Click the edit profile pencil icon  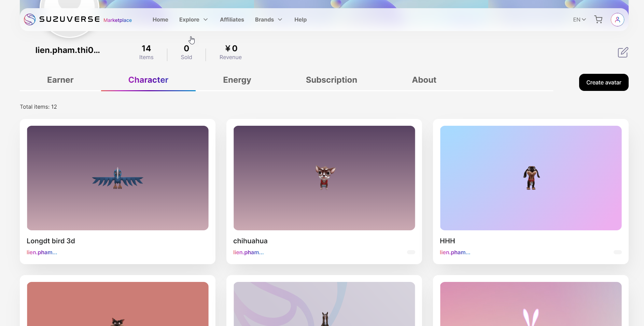623,52
